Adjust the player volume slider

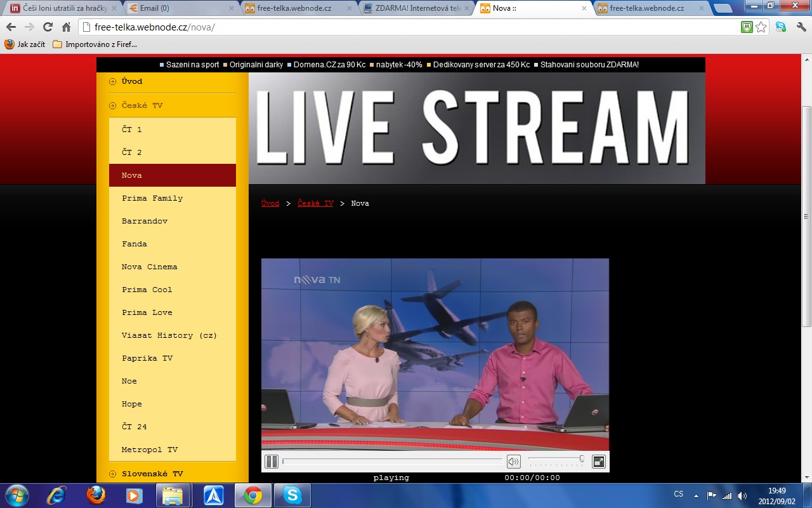point(556,459)
